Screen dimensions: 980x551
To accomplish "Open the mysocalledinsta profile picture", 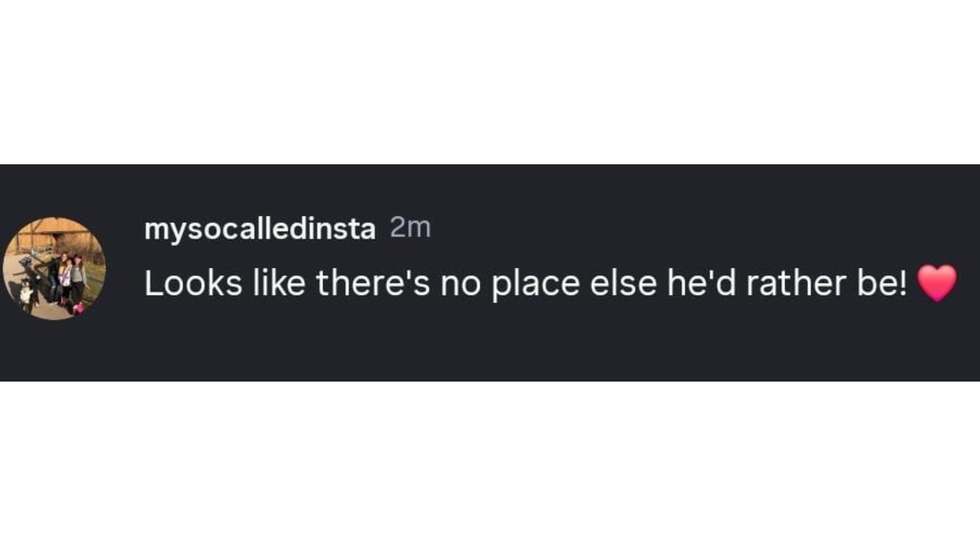I will click(54, 269).
